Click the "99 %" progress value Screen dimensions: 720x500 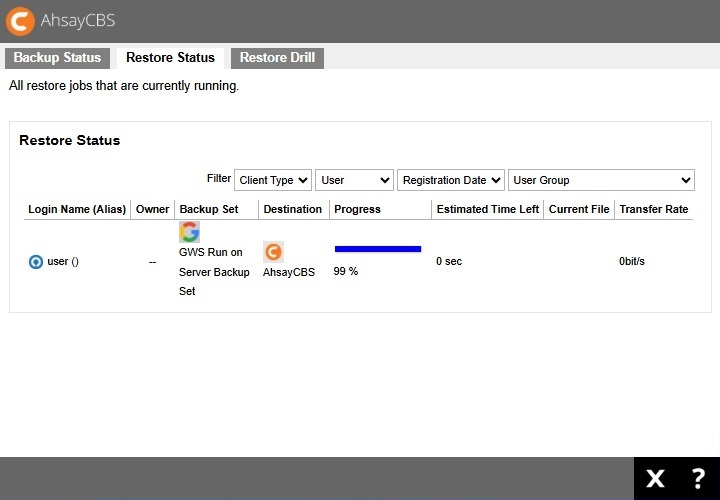tap(346, 271)
